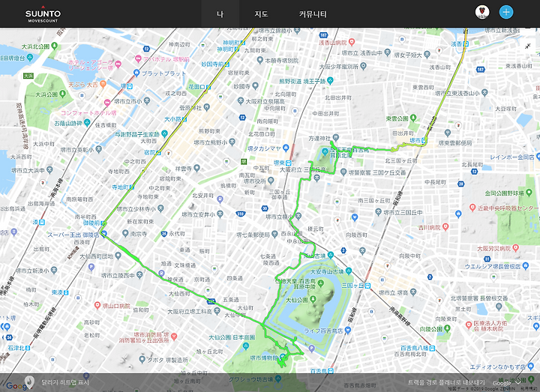Screen dimensions: 540x392
Task: Select the アパホテル 堺駅前 hotel pin
Action: click(x=138, y=59)
